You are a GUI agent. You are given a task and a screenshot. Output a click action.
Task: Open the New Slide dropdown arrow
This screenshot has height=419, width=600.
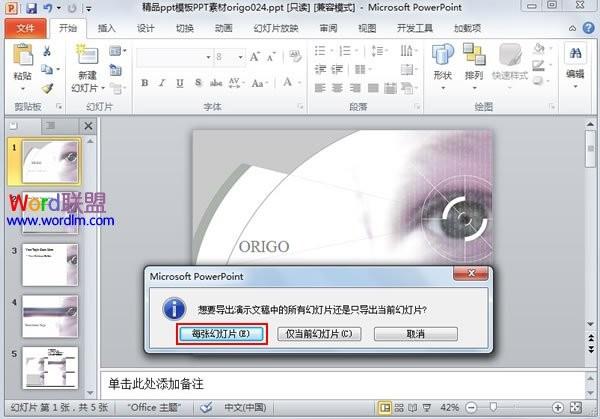pos(103,89)
